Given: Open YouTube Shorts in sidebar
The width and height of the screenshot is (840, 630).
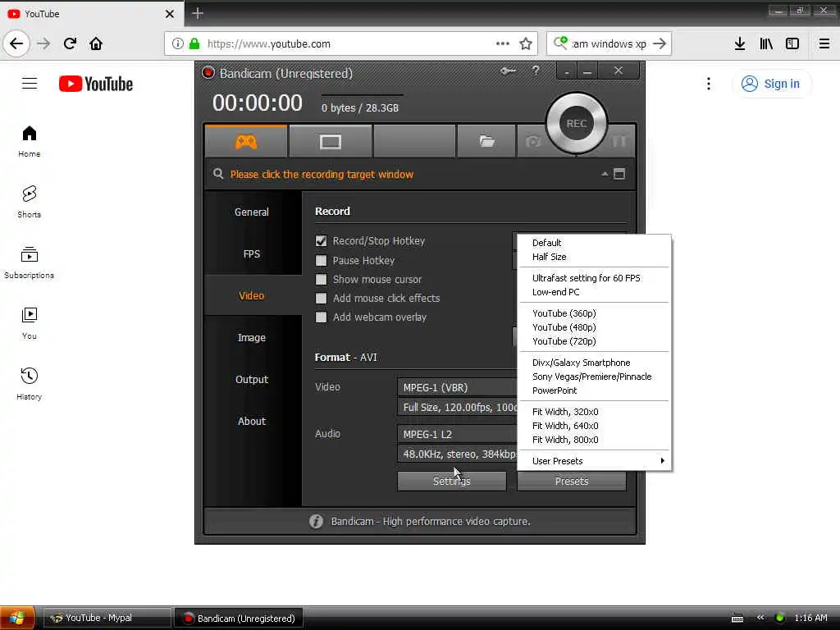Looking at the screenshot, I should [x=30, y=202].
